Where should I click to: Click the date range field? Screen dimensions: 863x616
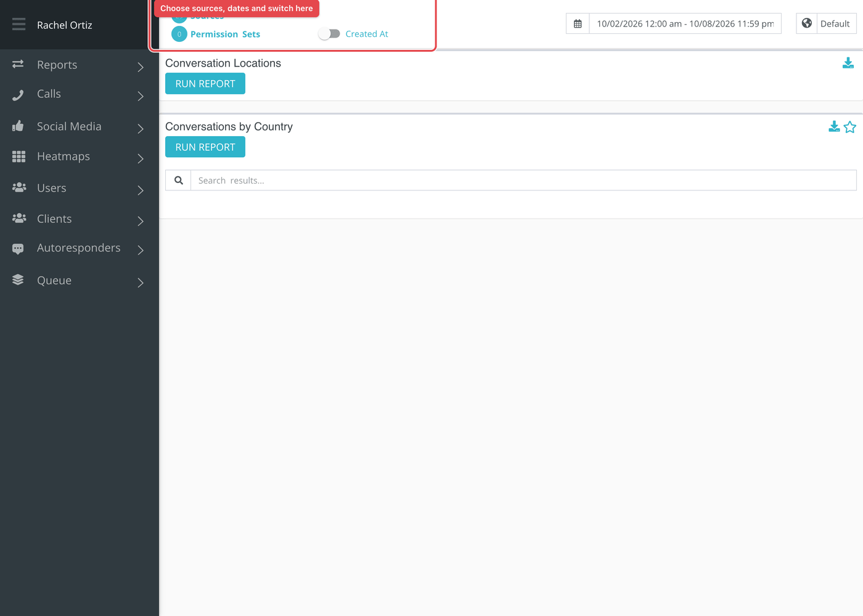(x=685, y=23)
